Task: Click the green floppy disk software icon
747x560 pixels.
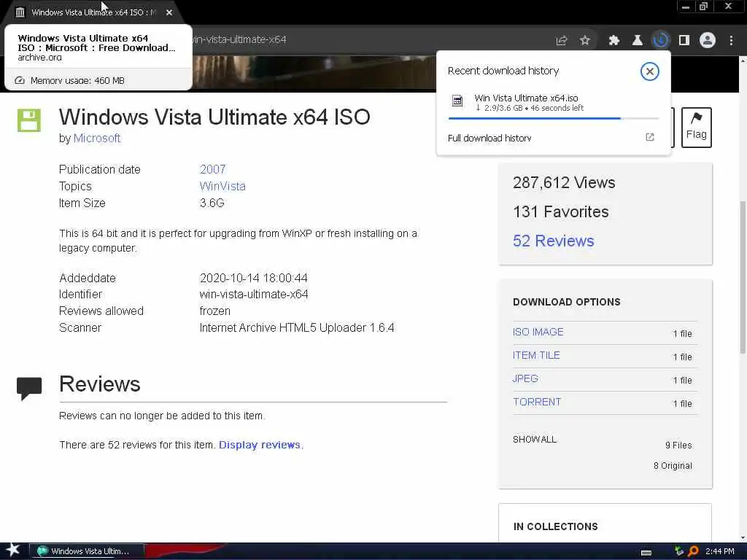Action: tap(29, 120)
